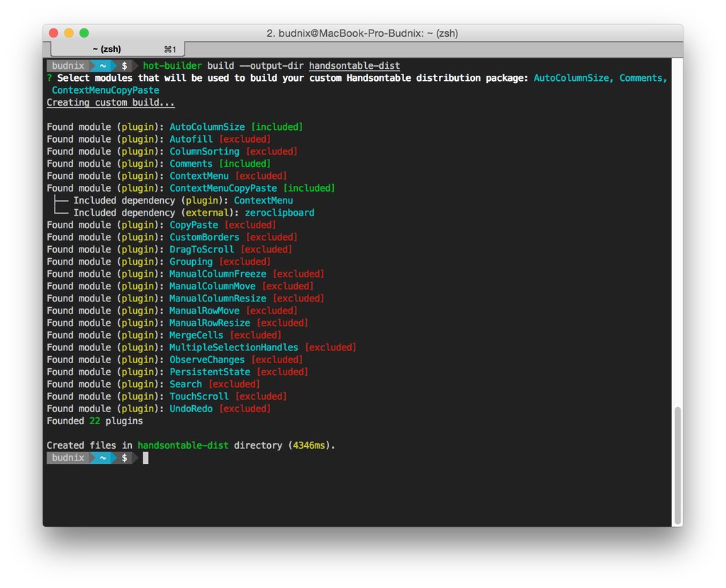The height and width of the screenshot is (588, 726).
Task: Click 'budnix' segment in the bottom prompt
Action: (68, 457)
